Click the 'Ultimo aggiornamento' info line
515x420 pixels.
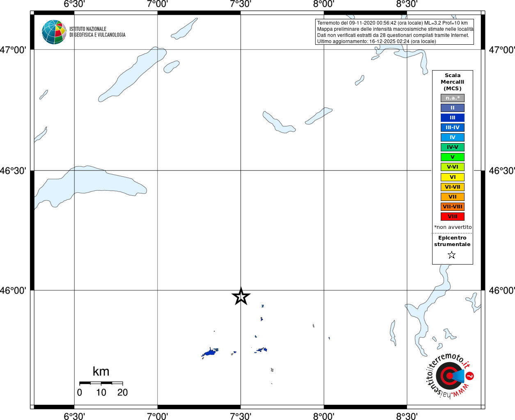(377, 41)
